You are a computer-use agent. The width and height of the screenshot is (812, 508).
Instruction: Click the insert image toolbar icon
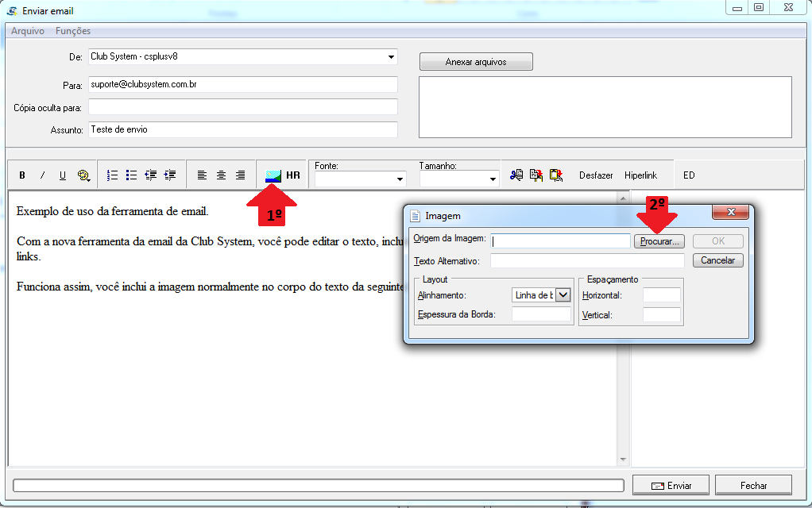(x=273, y=175)
